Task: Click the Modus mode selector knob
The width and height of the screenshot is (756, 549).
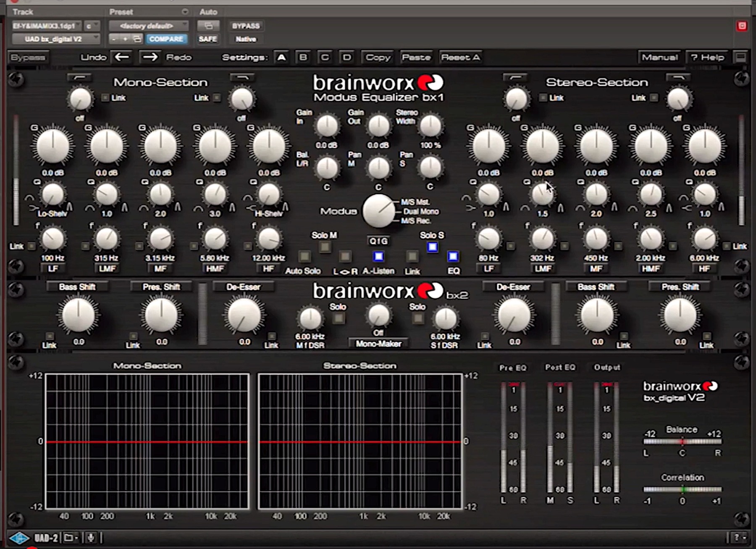Action: (x=379, y=211)
